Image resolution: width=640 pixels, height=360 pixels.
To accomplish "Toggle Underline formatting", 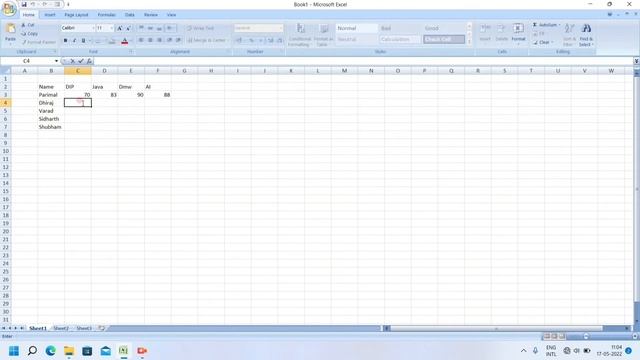I will coord(83,40).
